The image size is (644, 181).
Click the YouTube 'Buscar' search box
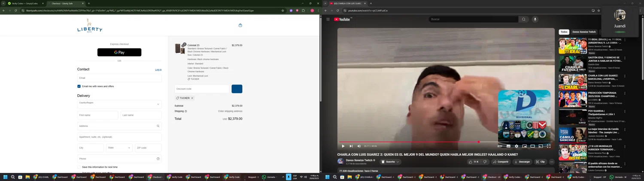tap(474, 19)
